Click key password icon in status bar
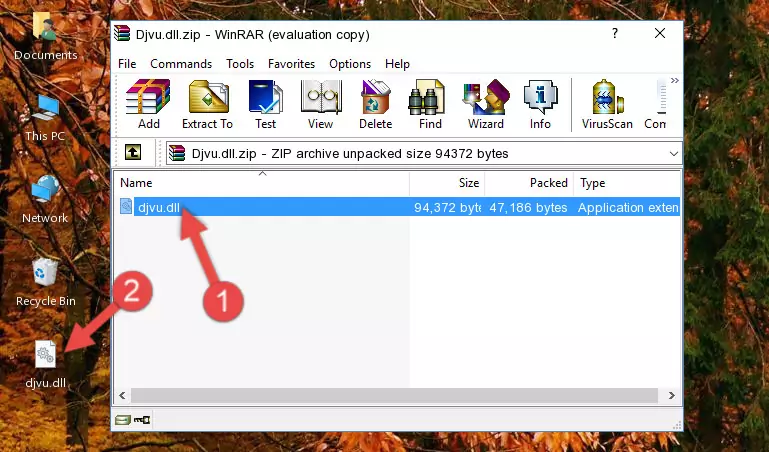The width and height of the screenshot is (769, 452). pyautogui.click(x=142, y=420)
